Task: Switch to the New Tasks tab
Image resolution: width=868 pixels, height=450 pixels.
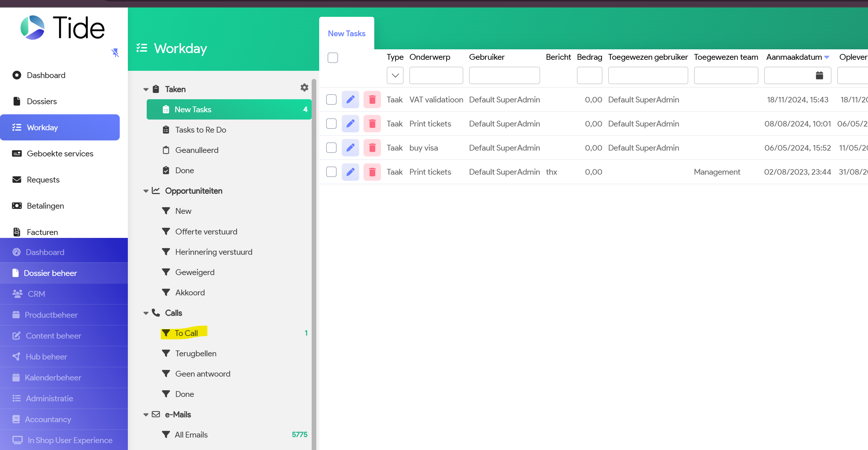Action: pos(346,33)
